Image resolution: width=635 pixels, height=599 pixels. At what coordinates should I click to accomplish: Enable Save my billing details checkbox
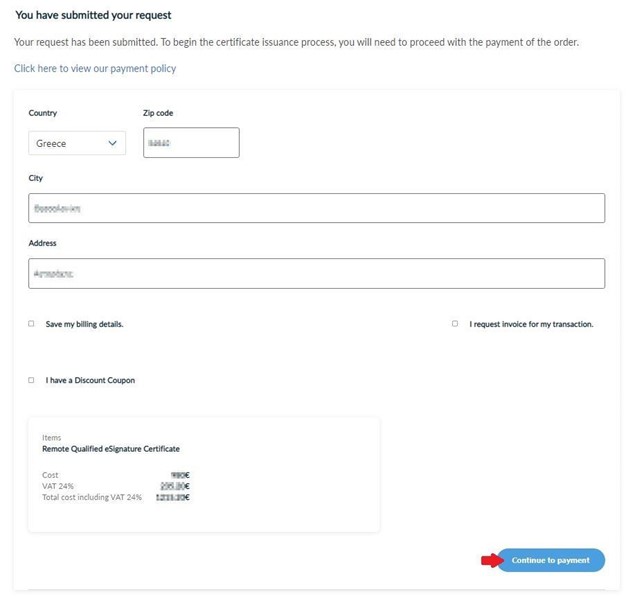(31, 324)
